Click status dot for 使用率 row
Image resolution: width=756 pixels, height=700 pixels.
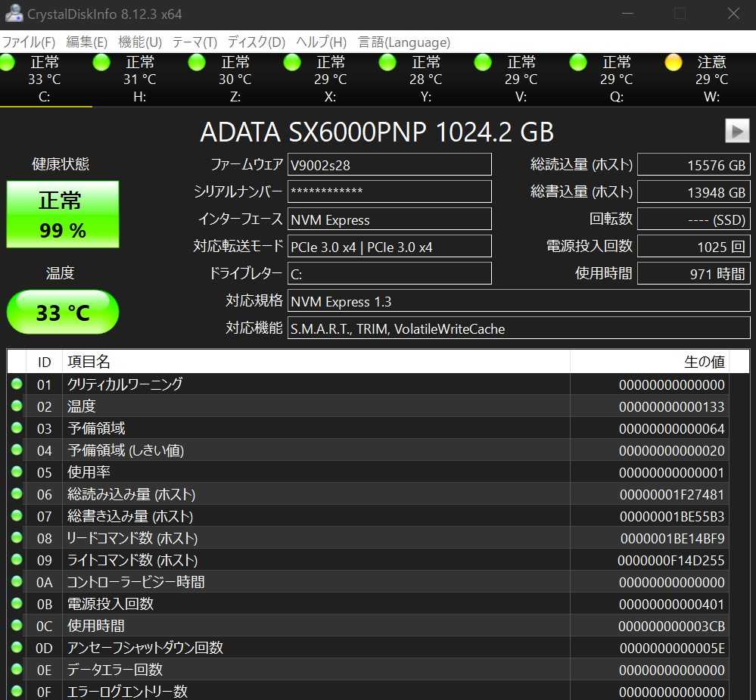click(x=17, y=472)
